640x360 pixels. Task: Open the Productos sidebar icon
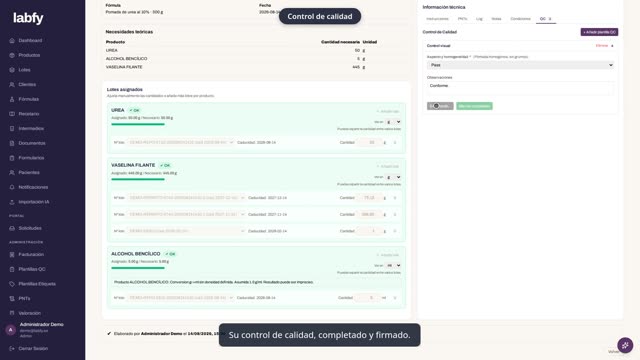(x=12, y=55)
